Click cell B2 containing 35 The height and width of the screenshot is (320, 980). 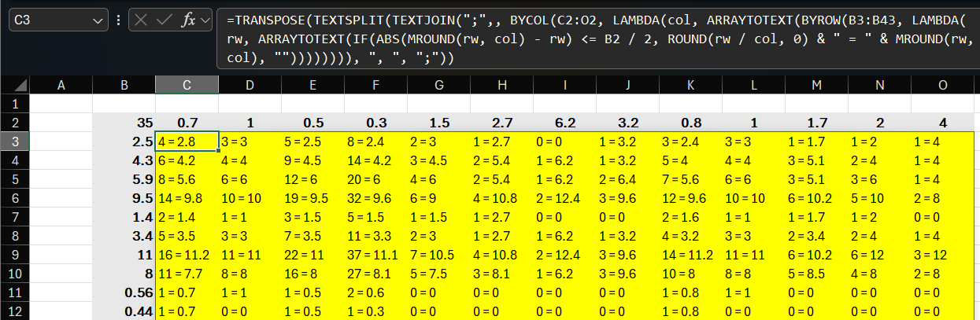(x=124, y=123)
